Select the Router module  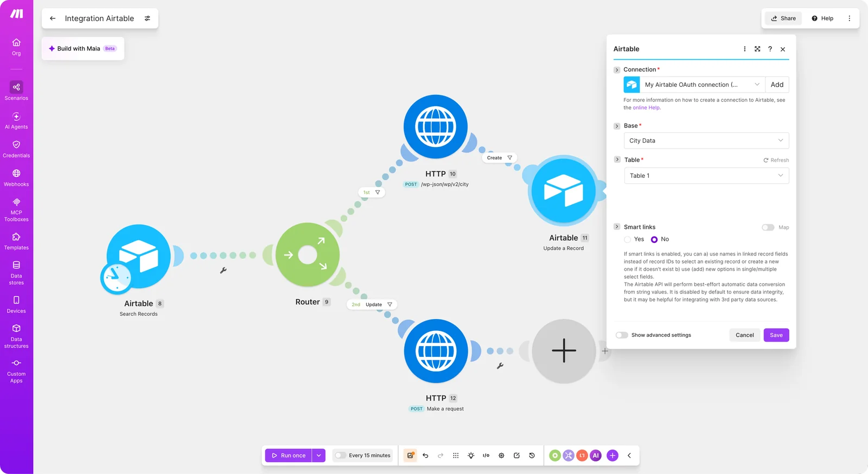coord(308,255)
